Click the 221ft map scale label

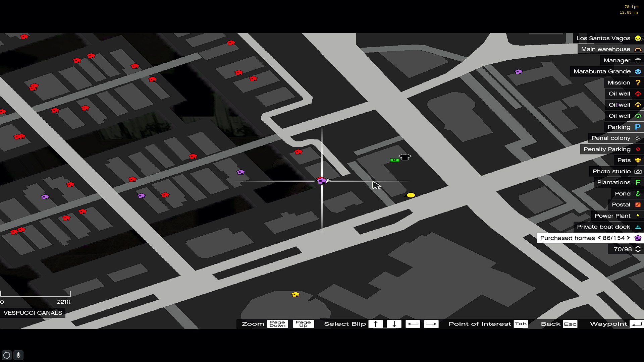(64, 302)
